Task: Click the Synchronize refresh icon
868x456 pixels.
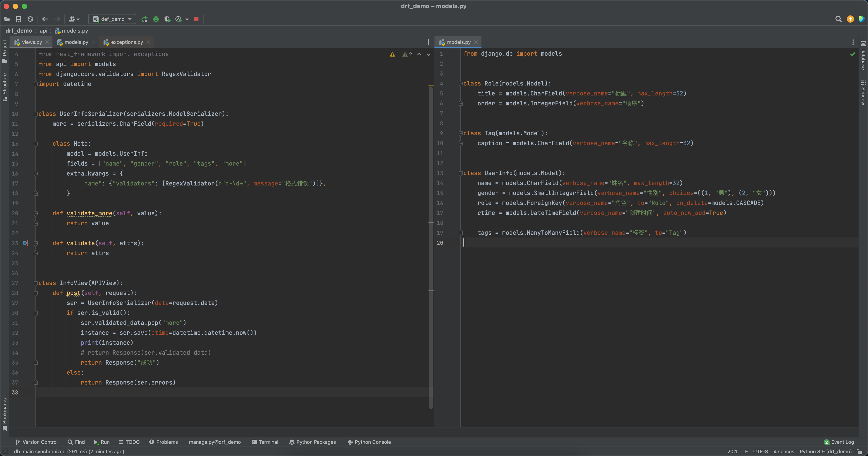Action: pyautogui.click(x=30, y=19)
